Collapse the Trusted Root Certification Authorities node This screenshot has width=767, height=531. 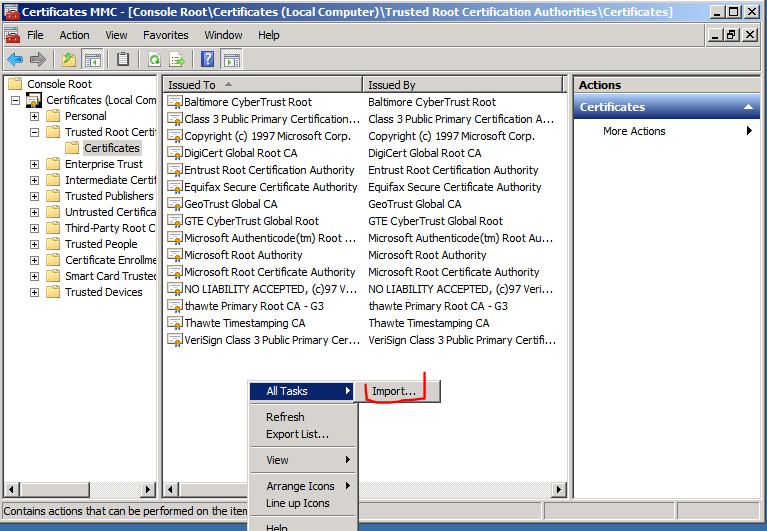click(34, 132)
